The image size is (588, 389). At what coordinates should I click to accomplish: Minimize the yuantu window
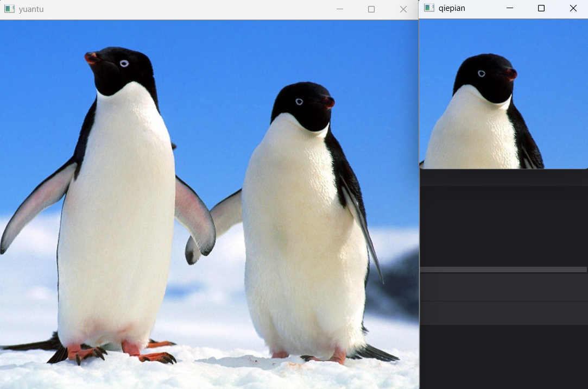[x=340, y=9]
